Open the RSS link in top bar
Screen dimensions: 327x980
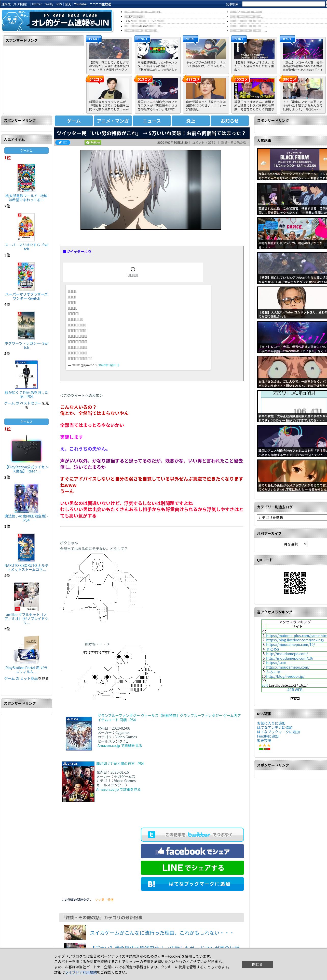pyautogui.click(x=59, y=4)
